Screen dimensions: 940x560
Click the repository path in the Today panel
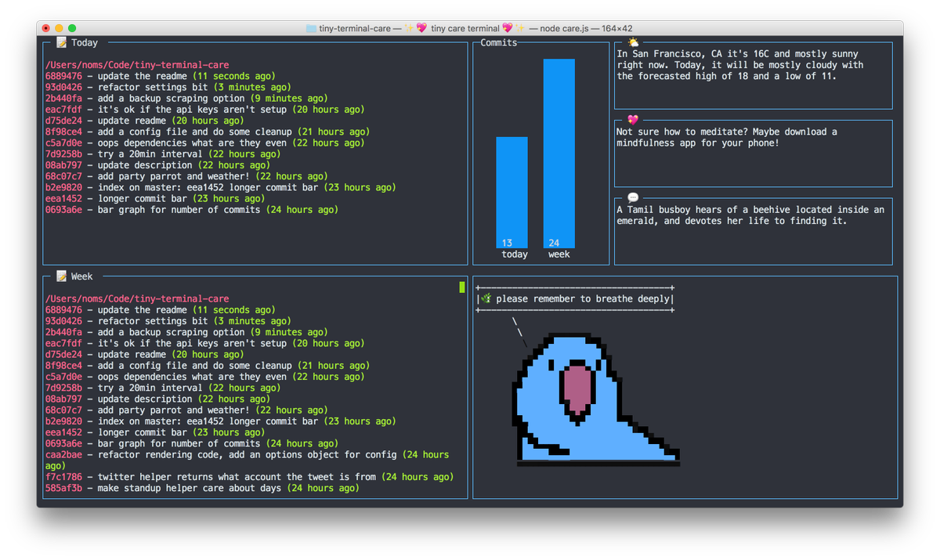[x=137, y=65]
